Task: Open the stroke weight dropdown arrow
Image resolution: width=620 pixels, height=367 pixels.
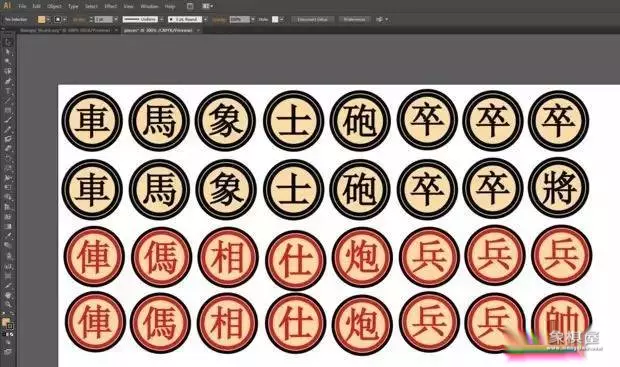Action: (x=116, y=19)
